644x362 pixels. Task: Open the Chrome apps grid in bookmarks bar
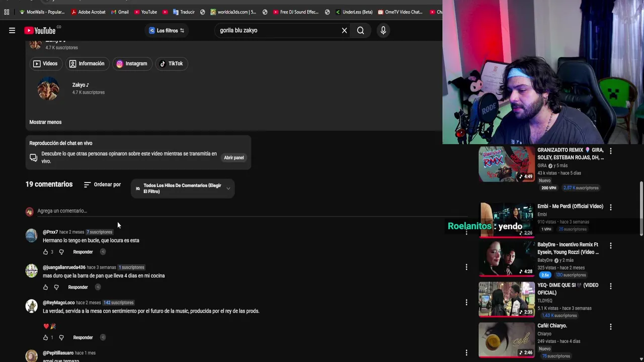[x=7, y=12]
